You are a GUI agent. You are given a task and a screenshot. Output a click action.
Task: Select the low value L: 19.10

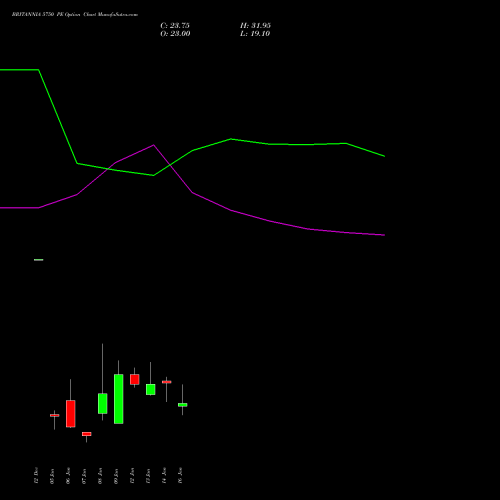pyautogui.click(x=255, y=34)
